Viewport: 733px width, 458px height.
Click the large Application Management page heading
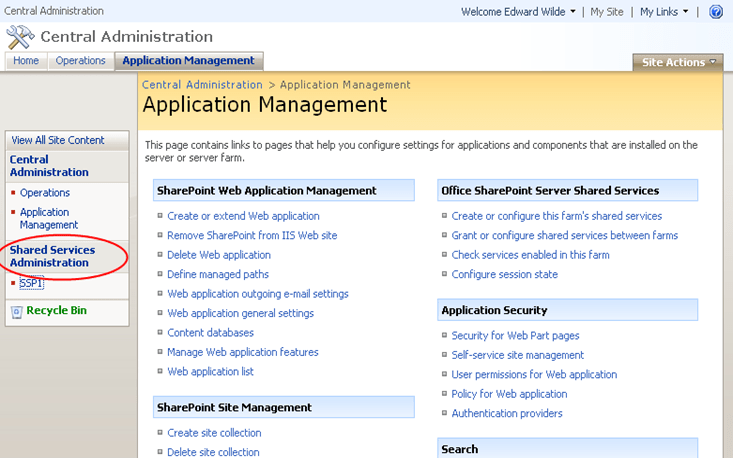coord(265,105)
